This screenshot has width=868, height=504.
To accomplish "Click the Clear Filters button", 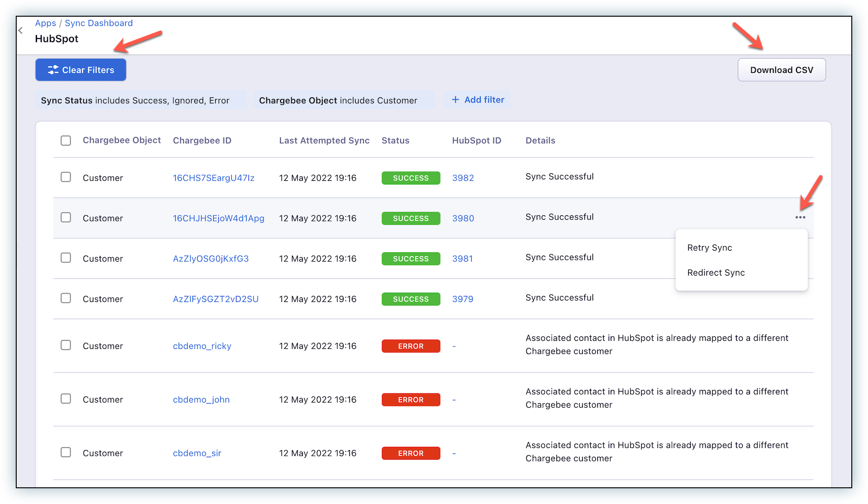I will [81, 70].
